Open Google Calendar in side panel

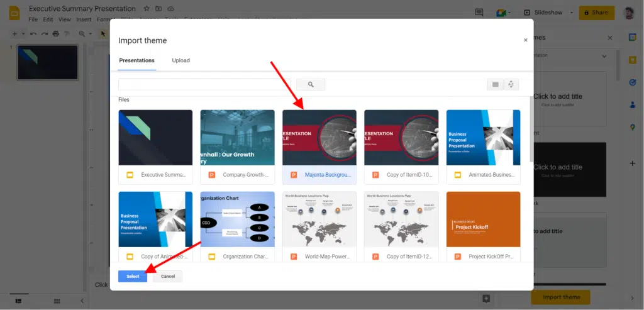click(633, 37)
